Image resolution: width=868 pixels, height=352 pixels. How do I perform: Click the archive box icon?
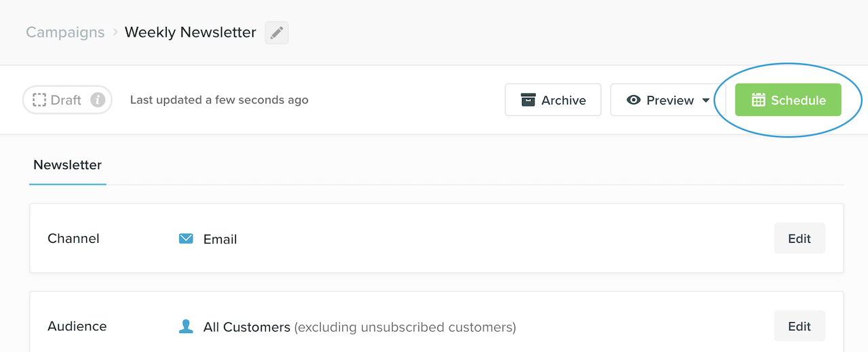coord(528,100)
